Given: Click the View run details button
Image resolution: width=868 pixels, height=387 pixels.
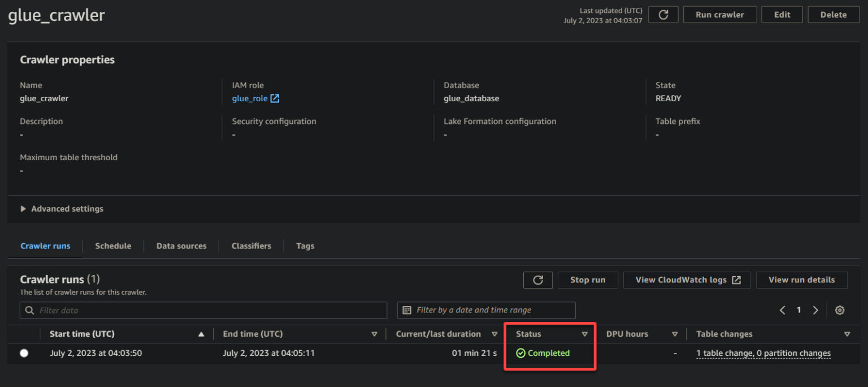Looking at the screenshot, I should tap(801, 279).
